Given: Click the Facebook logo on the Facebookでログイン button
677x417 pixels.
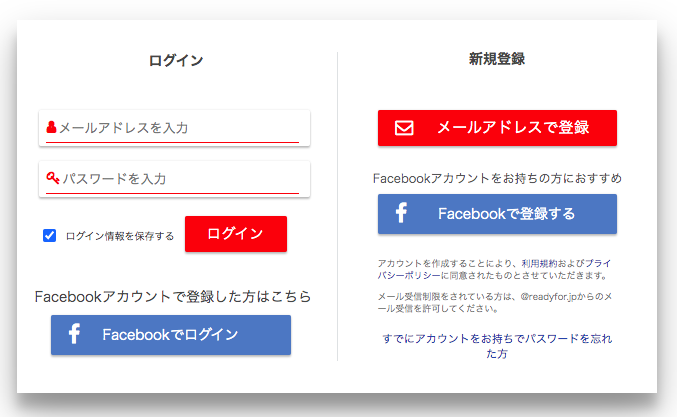Looking at the screenshot, I should [74, 335].
